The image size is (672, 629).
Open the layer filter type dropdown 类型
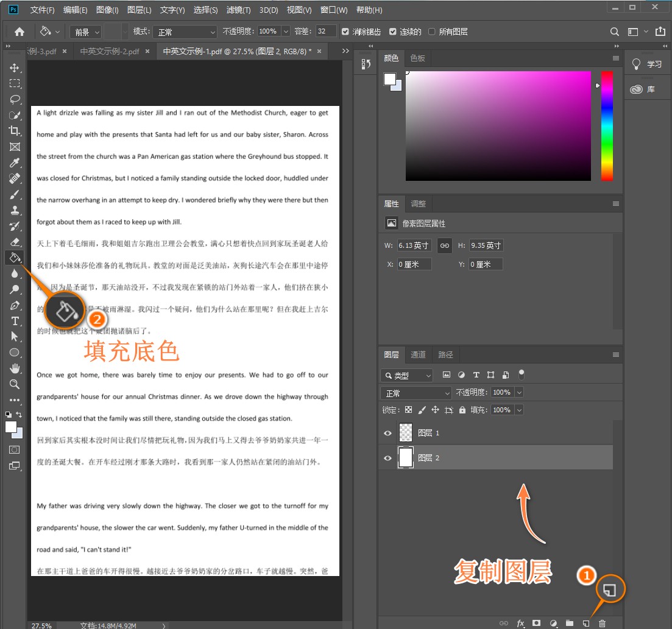point(406,374)
